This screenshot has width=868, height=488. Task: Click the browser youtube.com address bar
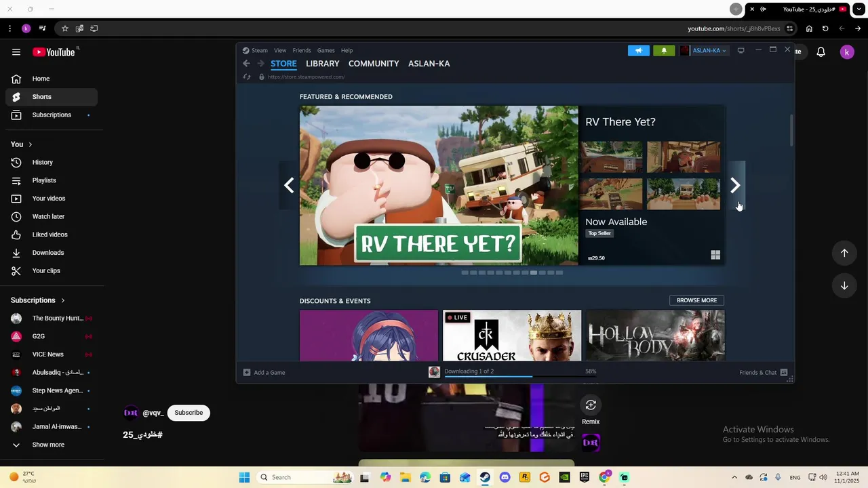point(734,28)
